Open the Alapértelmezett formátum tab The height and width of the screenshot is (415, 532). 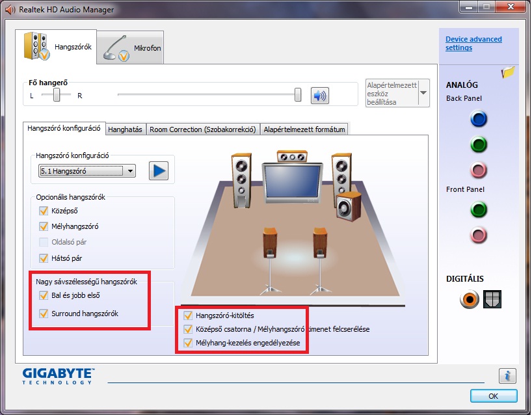(x=304, y=129)
